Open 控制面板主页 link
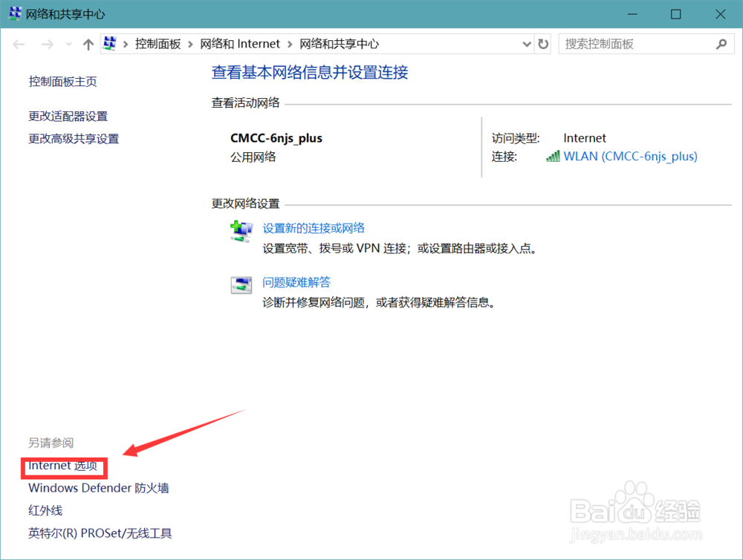Image resolution: width=743 pixels, height=560 pixels. pos(62,82)
